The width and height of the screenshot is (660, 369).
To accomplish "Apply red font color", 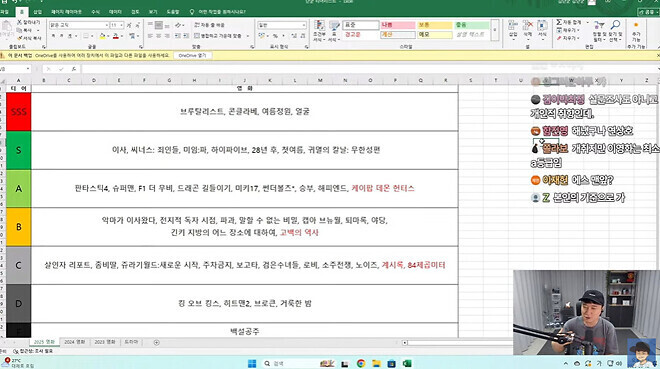I will (116, 36).
